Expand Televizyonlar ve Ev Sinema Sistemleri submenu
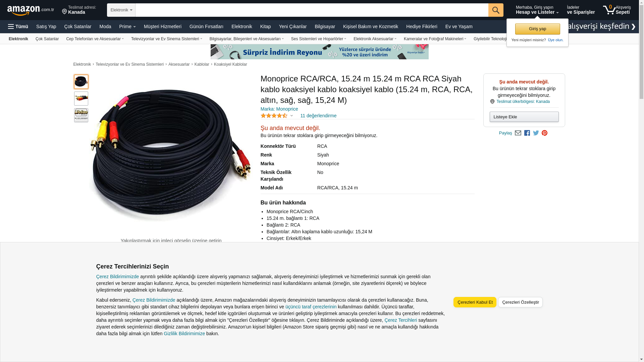Viewport: 644px width, 362px height. click(167, 39)
